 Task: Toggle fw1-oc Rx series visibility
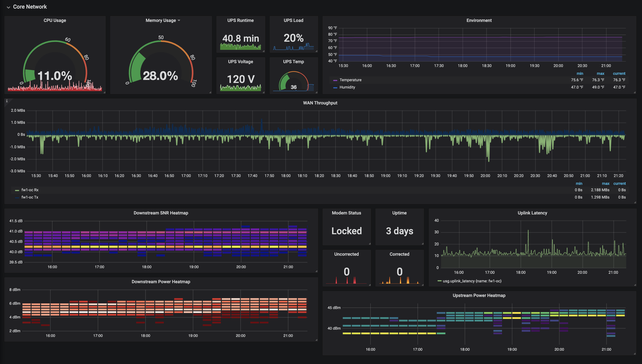[x=30, y=190]
